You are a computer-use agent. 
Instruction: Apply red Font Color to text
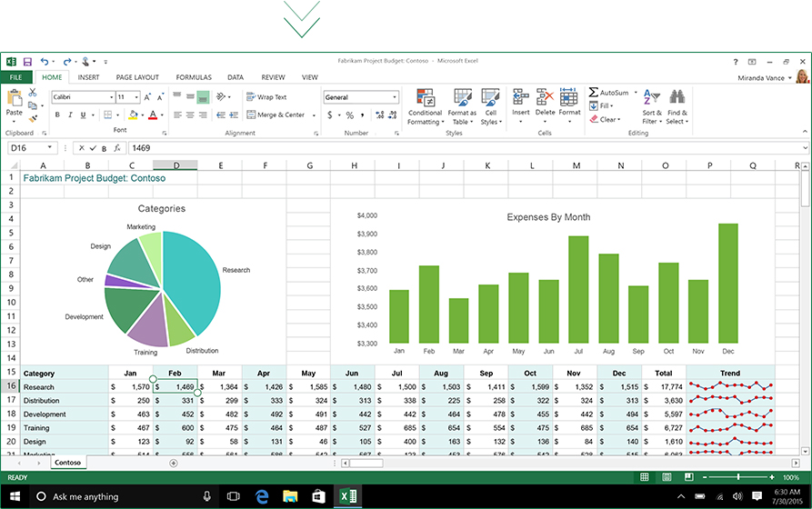(x=153, y=115)
